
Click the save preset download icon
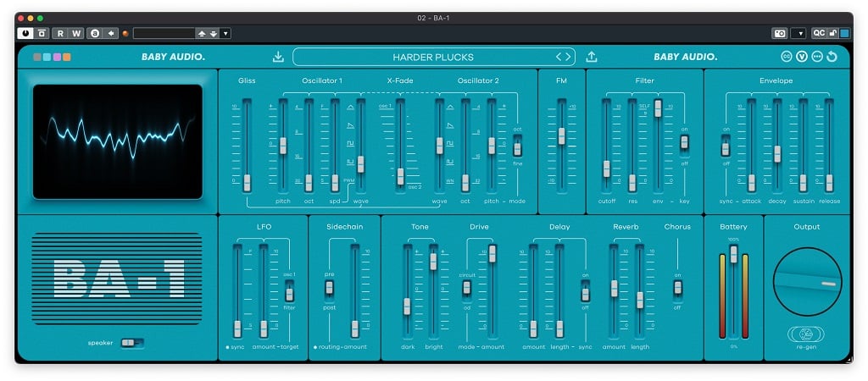[x=278, y=57]
